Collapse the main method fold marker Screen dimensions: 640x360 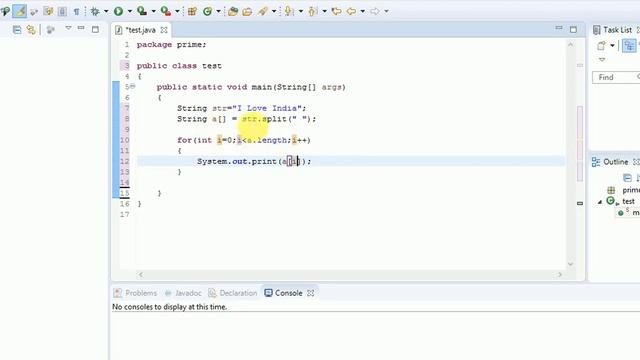tap(133, 86)
